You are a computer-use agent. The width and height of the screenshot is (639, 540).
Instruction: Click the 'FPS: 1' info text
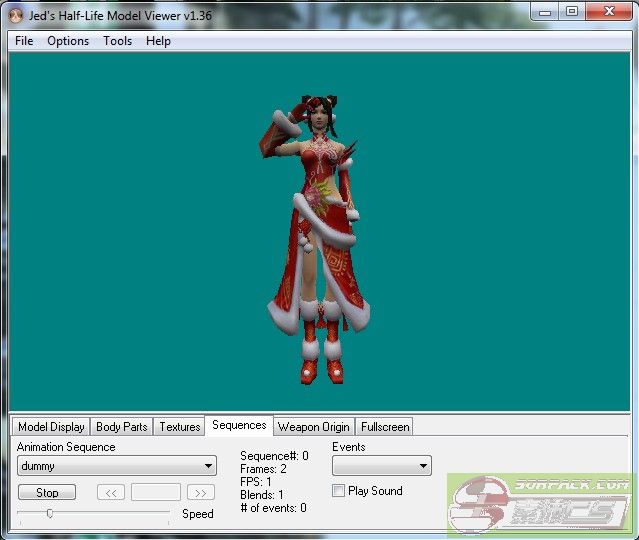(256, 482)
